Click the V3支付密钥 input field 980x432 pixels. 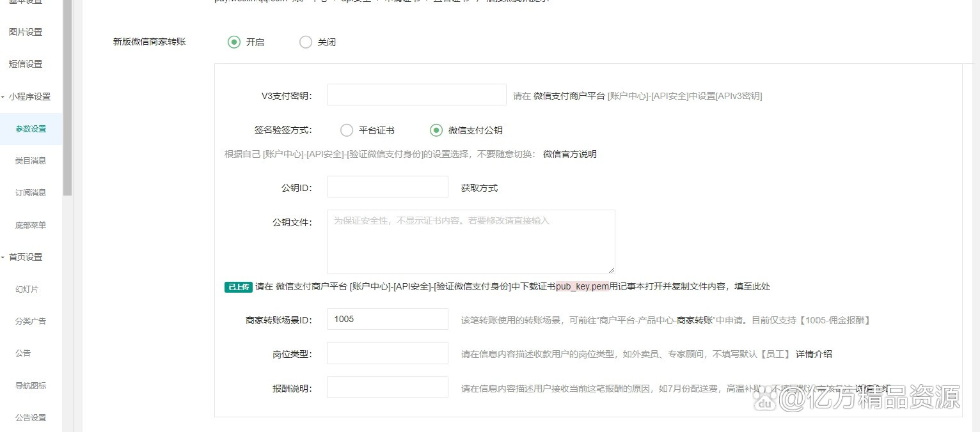416,95
